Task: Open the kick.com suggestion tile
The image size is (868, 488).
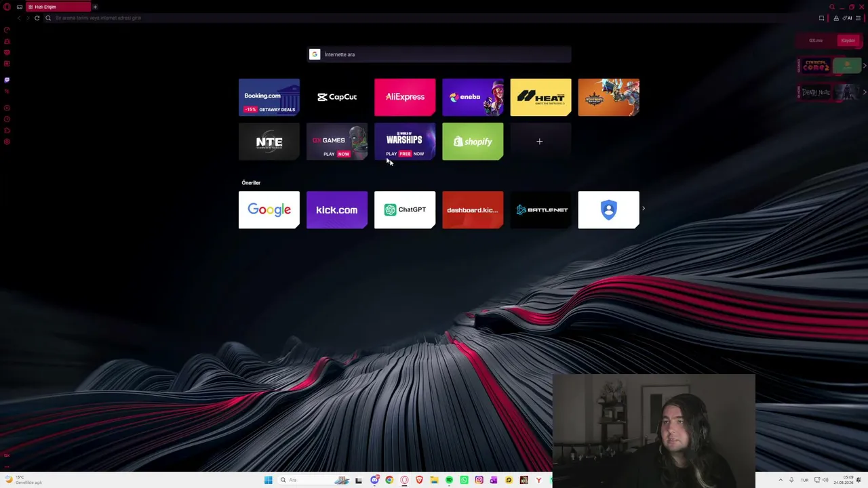Action: point(337,210)
